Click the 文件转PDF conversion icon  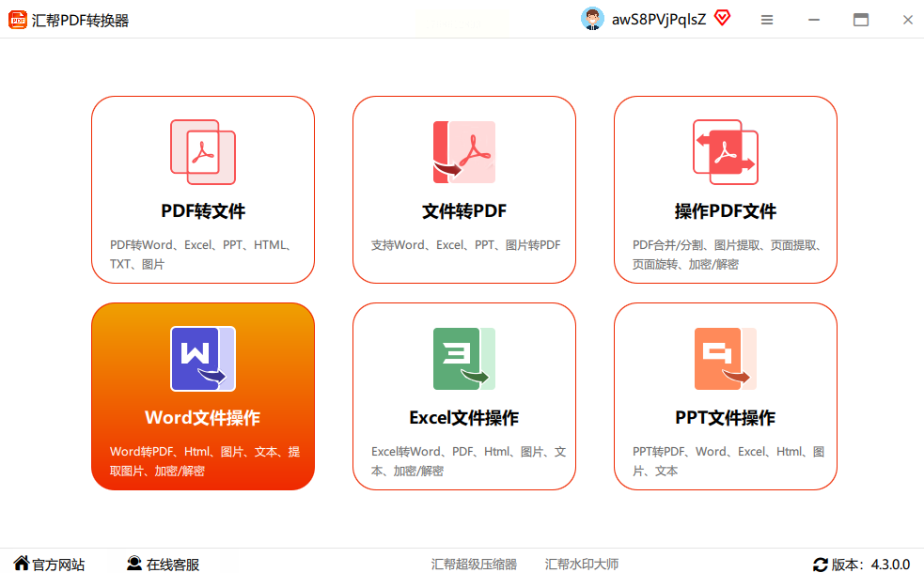tap(463, 152)
